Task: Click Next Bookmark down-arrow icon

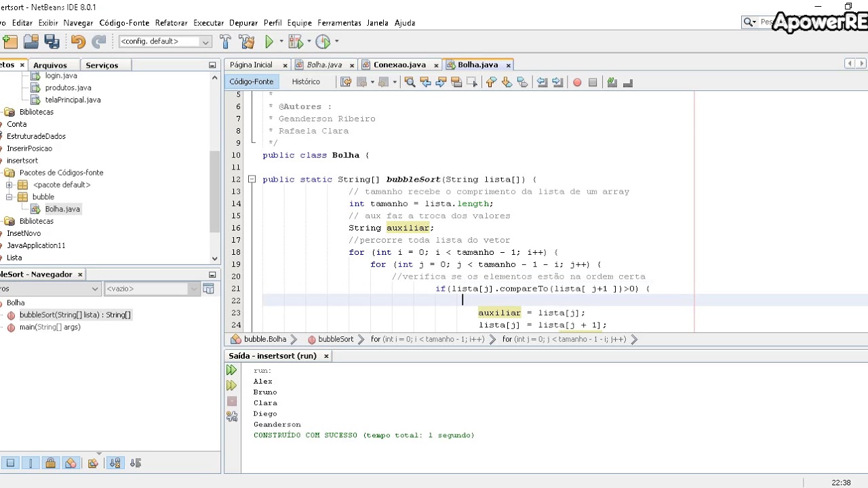Action: point(507,82)
